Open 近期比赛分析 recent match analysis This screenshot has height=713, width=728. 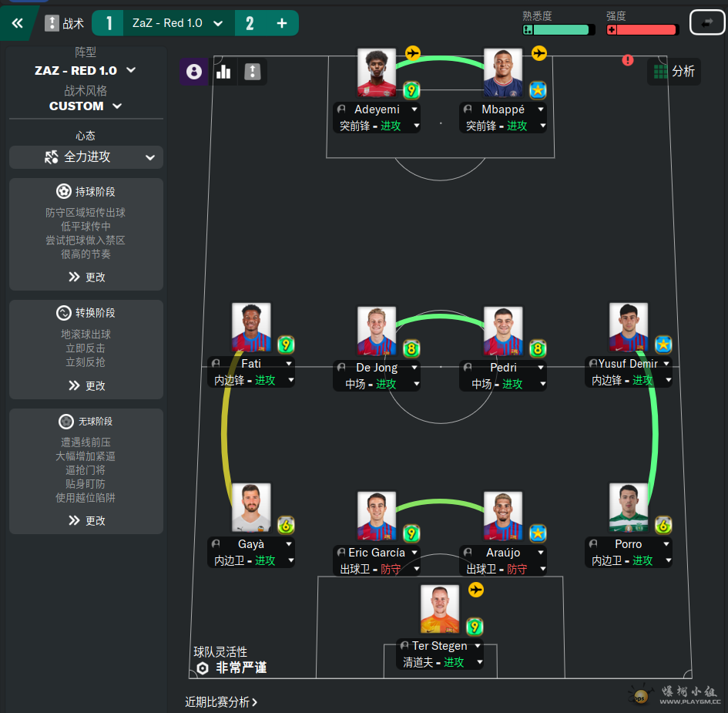coord(221,702)
